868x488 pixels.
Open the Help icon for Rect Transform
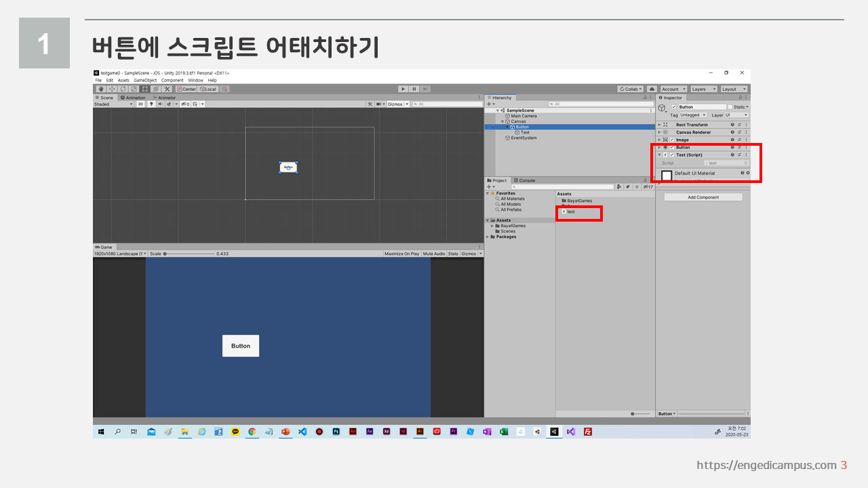pos(732,125)
